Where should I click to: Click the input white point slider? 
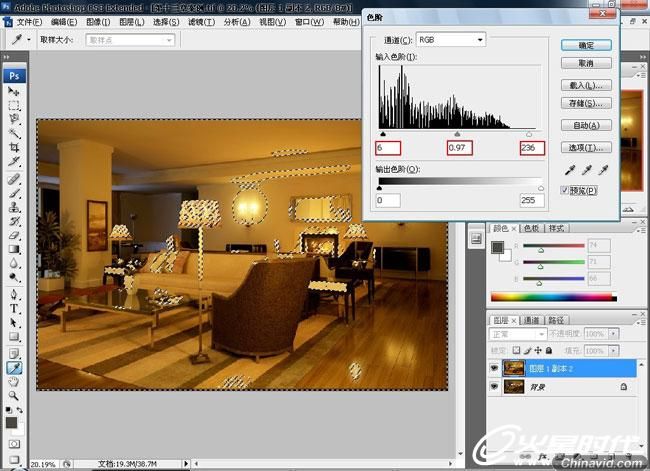click(529, 134)
